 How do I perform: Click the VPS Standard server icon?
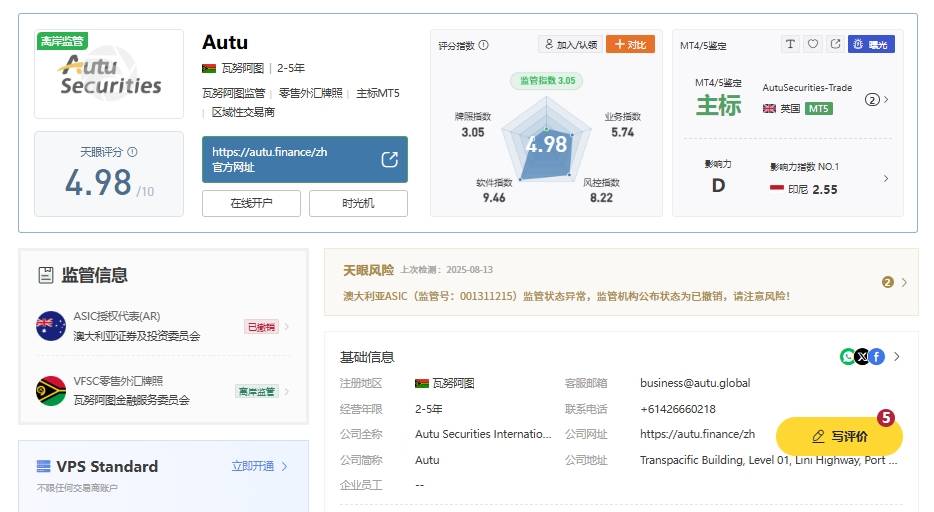point(43,466)
